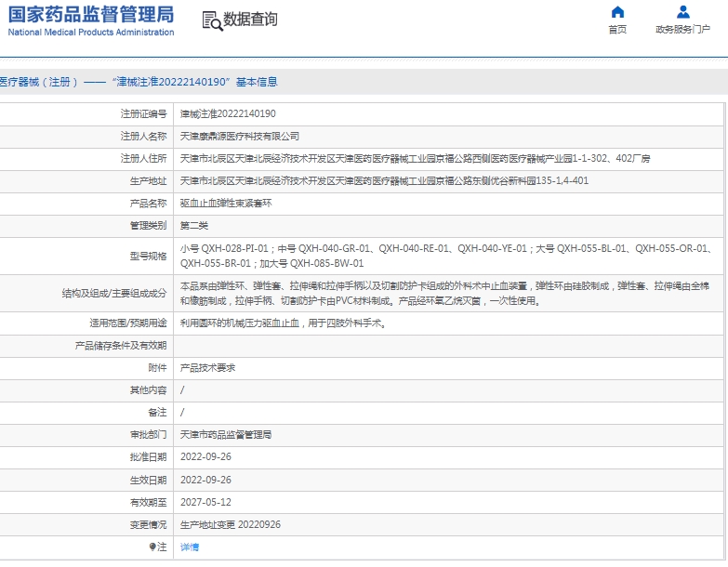Click the bulb icon beside 注 label

point(152,547)
